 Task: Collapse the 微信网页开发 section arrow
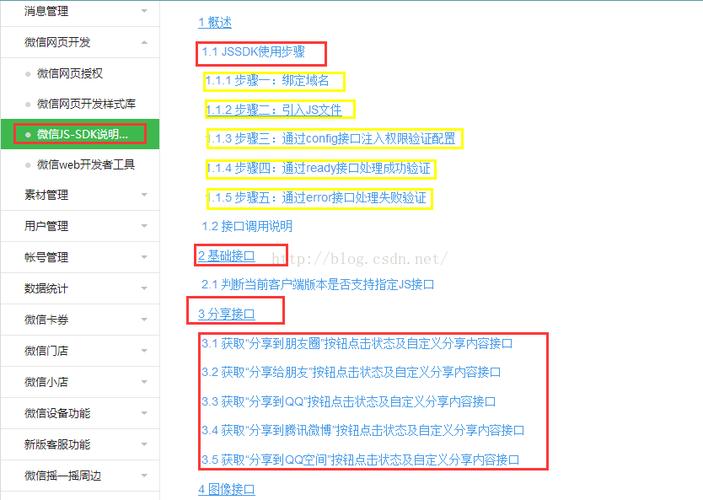point(144,43)
